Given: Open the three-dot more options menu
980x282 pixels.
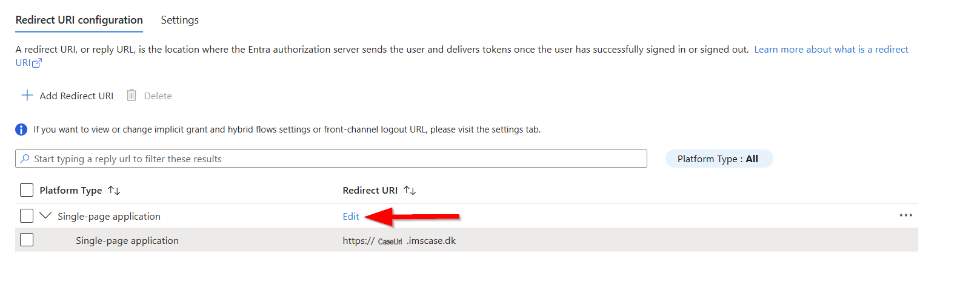Looking at the screenshot, I should tap(906, 215).
